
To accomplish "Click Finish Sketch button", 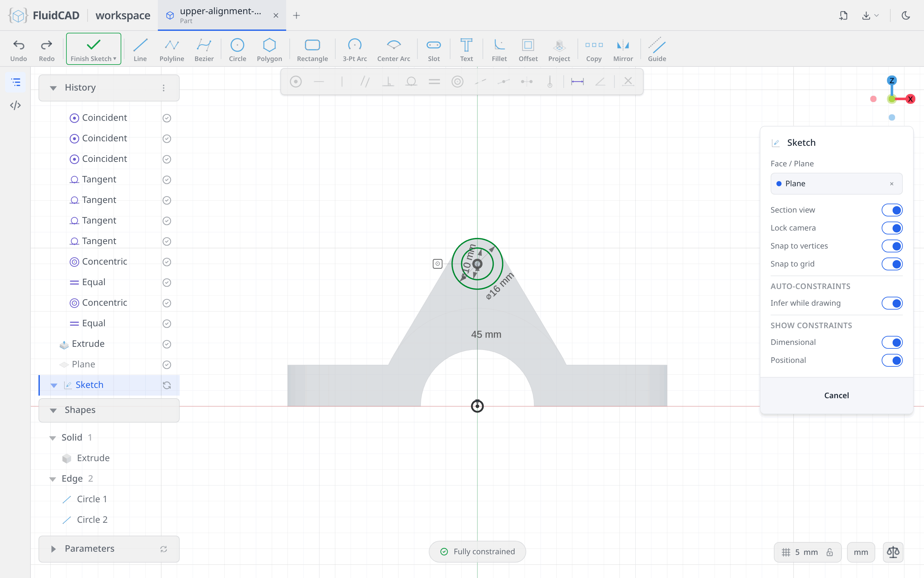I will click(94, 49).
